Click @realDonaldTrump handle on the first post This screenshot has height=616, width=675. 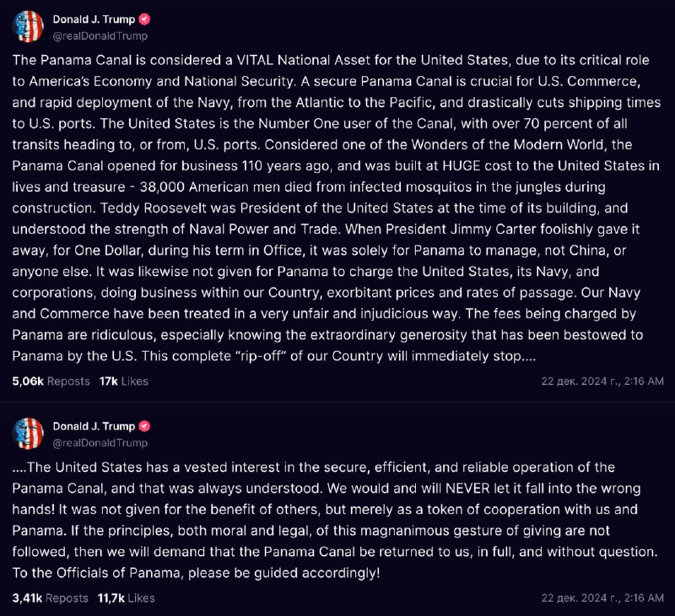coord(100,36)
